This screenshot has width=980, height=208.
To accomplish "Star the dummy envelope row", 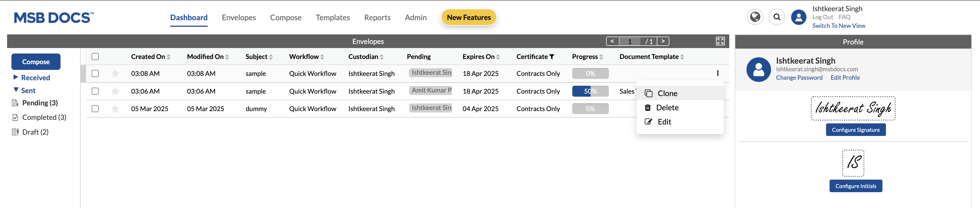I will [115, 109].
